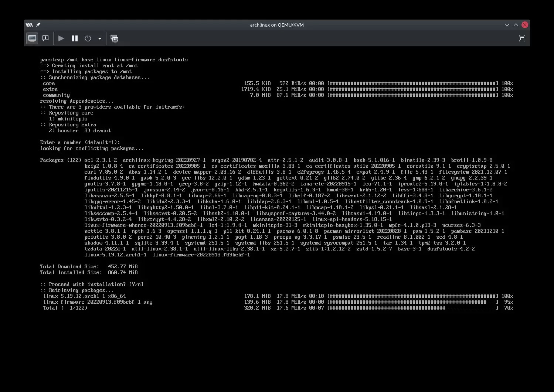
Task: Show virtual hardware details
Action: pos(45,38)
